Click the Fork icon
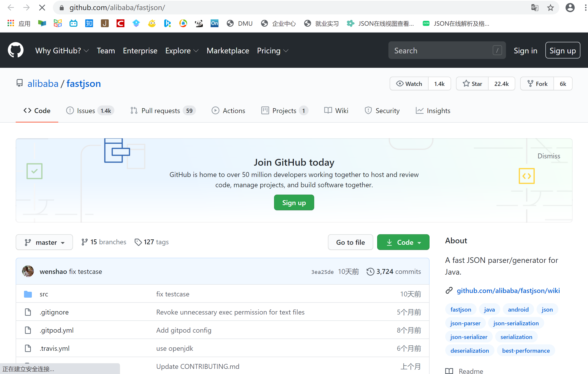Screen dimensions: 588x374 click(x=530, y=83)
